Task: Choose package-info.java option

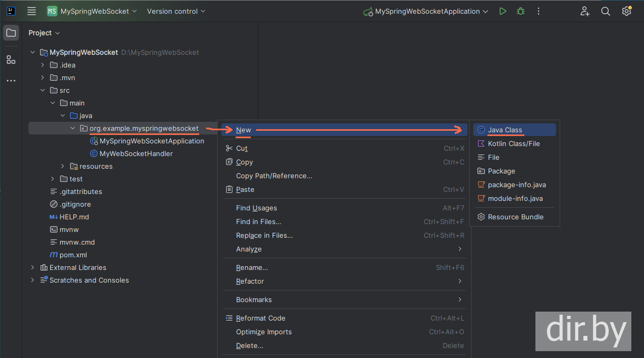Action: pos(514,185)
